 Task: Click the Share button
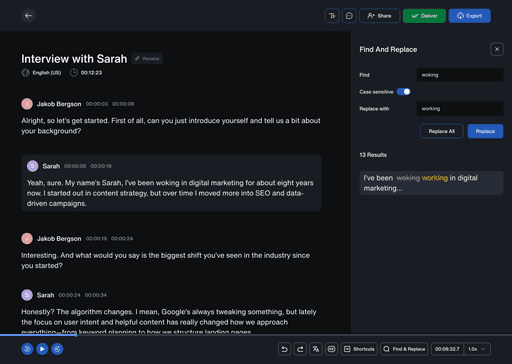379,16
